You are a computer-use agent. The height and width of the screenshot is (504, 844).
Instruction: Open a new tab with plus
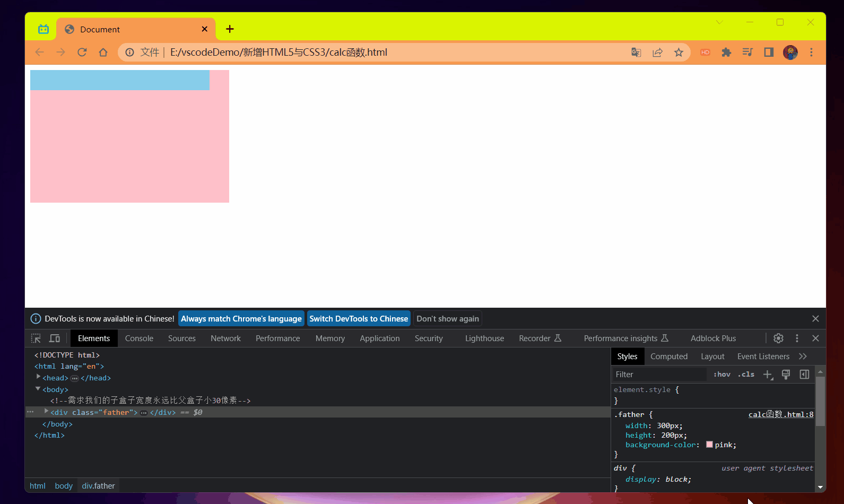pyautogui.click(x=230, y=29)
